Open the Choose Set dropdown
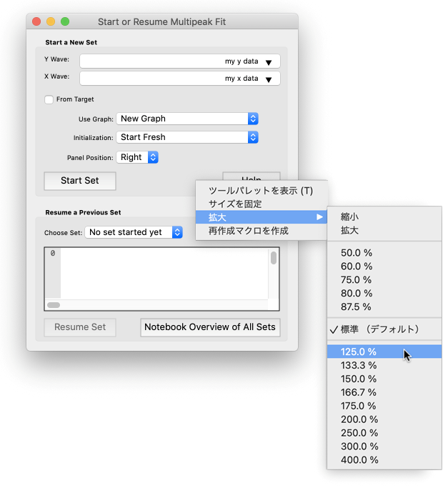This screenshot has height=493, width=448. [x=134, y=232]
